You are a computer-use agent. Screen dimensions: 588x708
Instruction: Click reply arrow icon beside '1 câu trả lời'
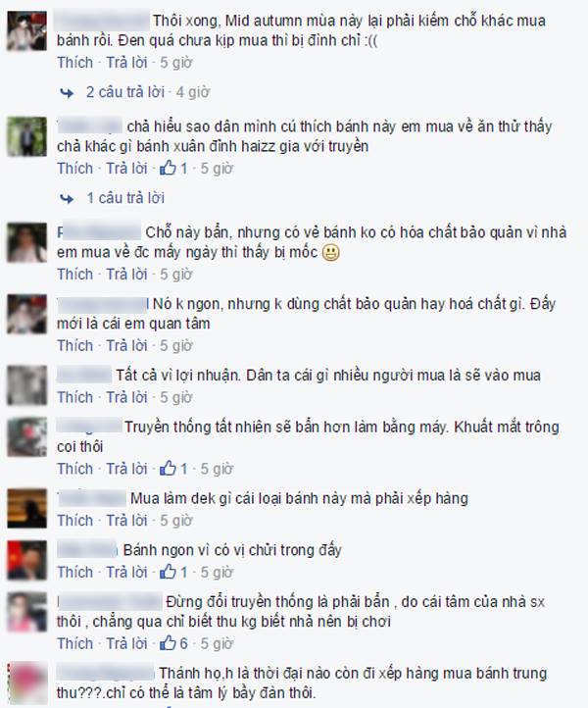click(x=67, y=199)
